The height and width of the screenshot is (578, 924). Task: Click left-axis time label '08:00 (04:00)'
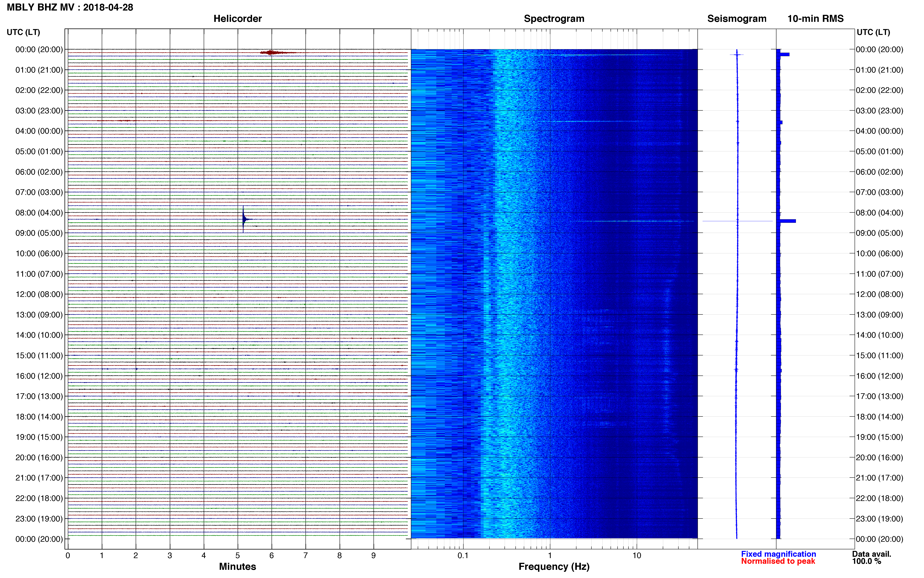[39, 213]
